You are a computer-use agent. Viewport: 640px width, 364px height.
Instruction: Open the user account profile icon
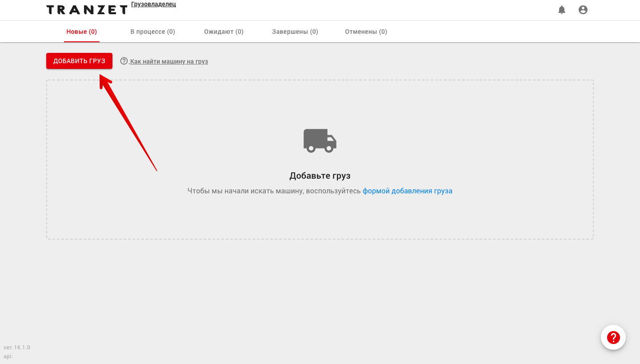pos(583,10)
